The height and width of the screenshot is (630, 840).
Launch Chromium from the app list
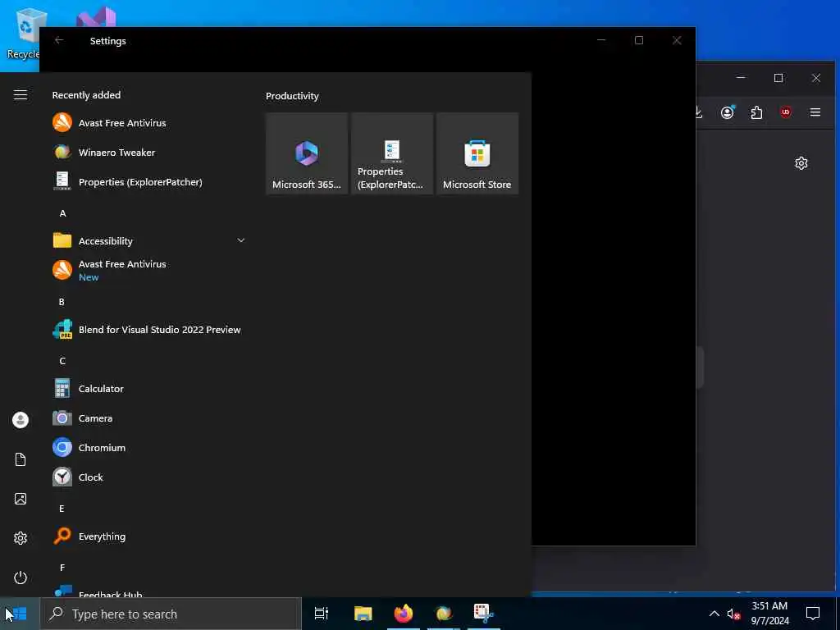149,447
